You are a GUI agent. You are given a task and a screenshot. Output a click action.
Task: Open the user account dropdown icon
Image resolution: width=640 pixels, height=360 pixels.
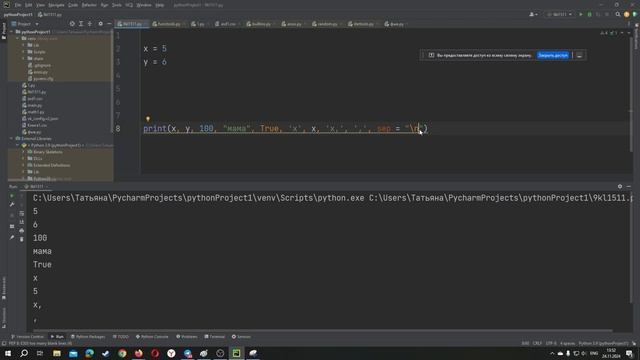click(533, 14)
